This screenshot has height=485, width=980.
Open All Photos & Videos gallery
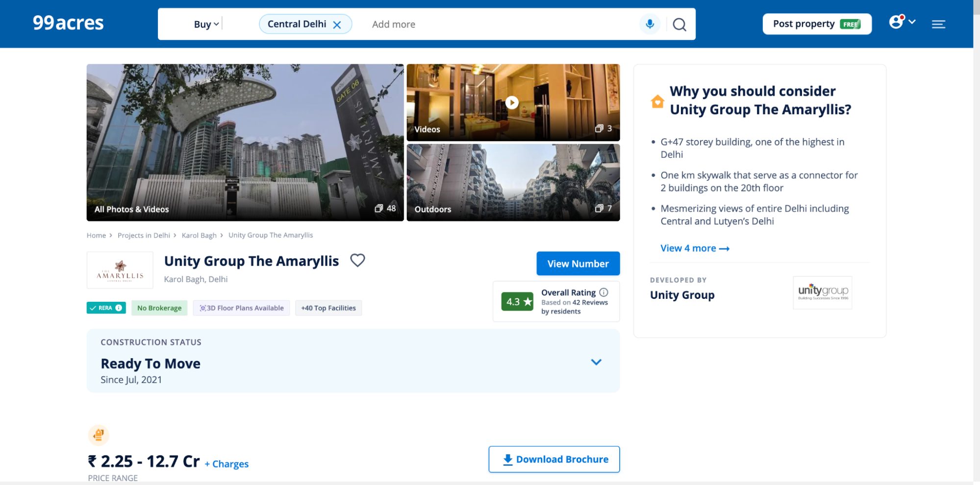[245, 143]
